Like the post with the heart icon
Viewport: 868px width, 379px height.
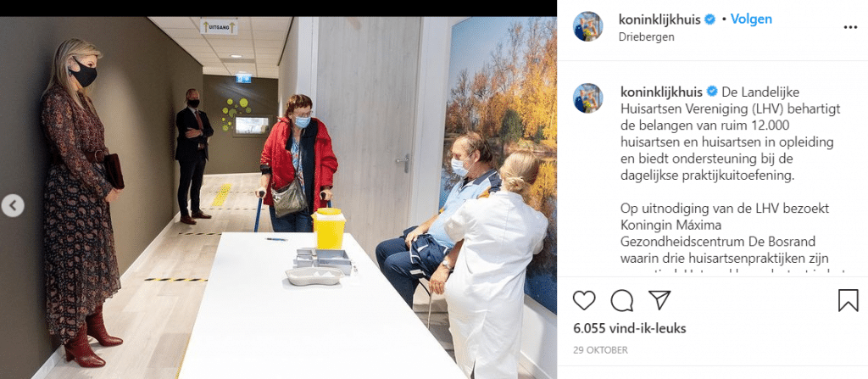pos(584,300)
